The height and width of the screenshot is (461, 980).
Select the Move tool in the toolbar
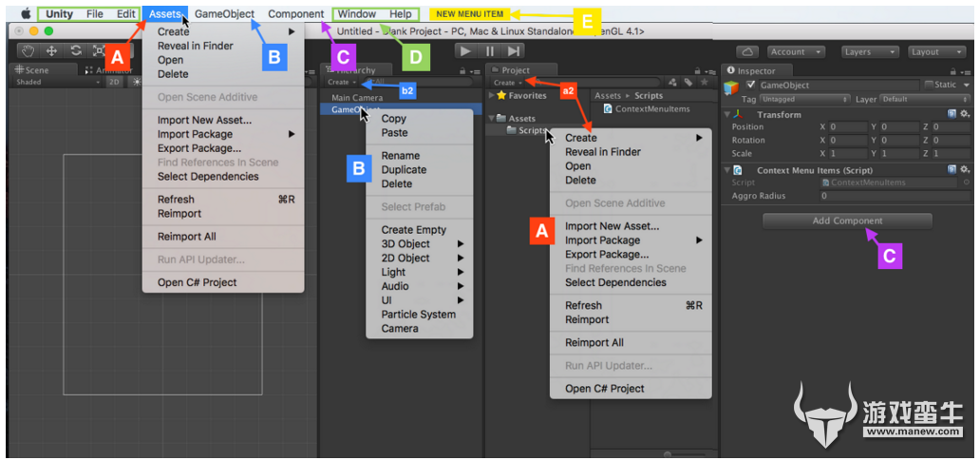[52, 50]
